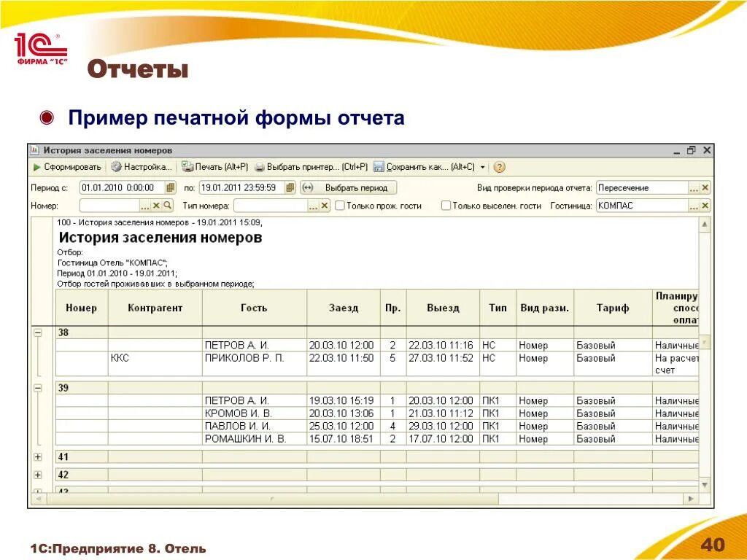Click the по end date field
This screenshot has height=560, width=747.
click(242, 187)
